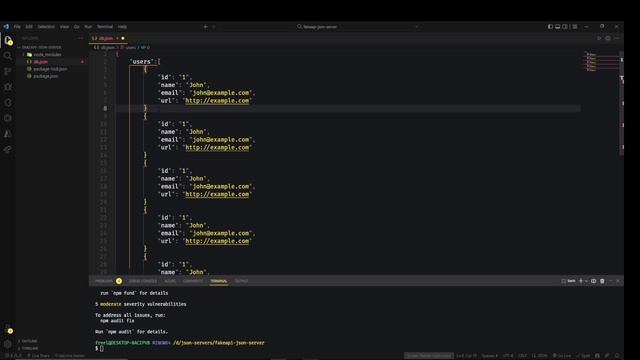The image size is (640, 360).
Task: Open the Source Control view
Action: coord(8,71)
